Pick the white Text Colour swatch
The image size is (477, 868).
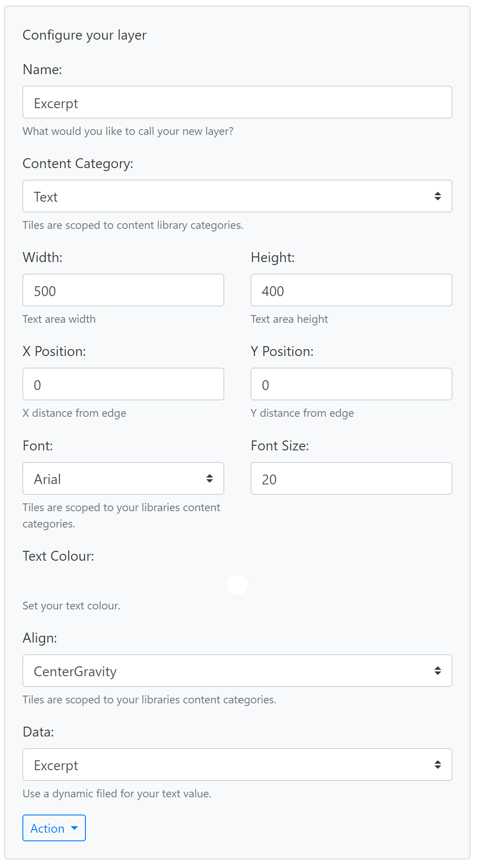237,585
